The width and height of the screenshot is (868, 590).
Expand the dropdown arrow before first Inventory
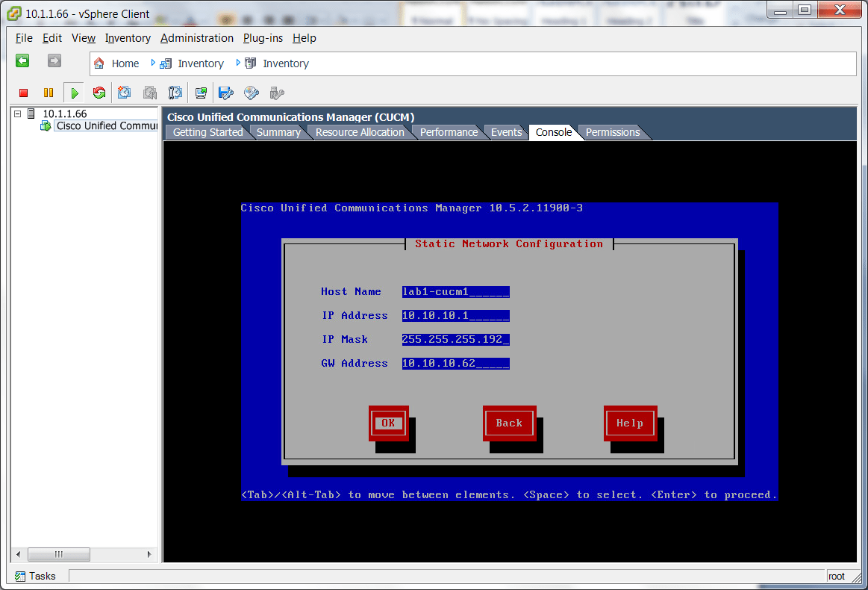coord(153,63)
